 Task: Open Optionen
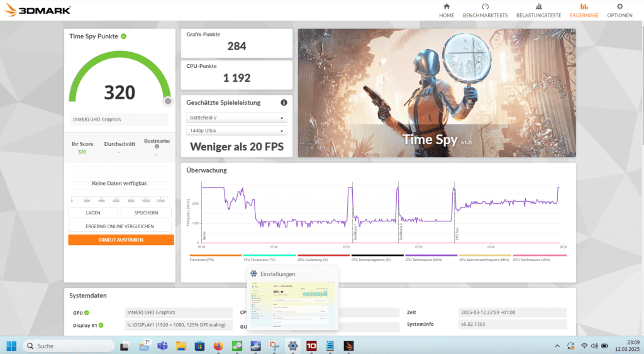[619, 11]
